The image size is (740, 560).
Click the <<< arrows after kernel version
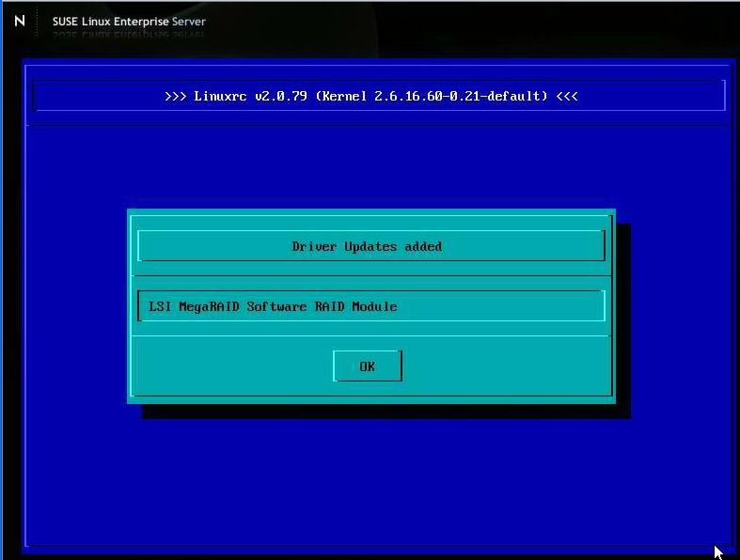tap(567, 96)
